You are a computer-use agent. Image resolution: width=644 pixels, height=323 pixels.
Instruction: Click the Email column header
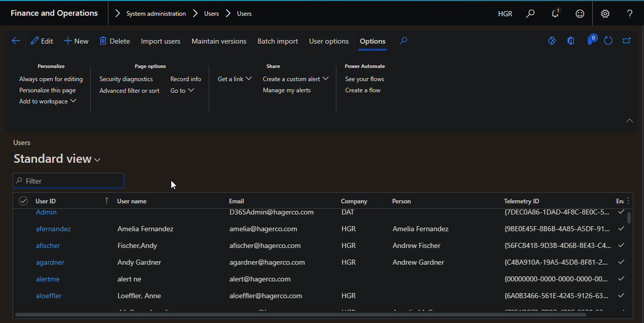click(237, 201)
